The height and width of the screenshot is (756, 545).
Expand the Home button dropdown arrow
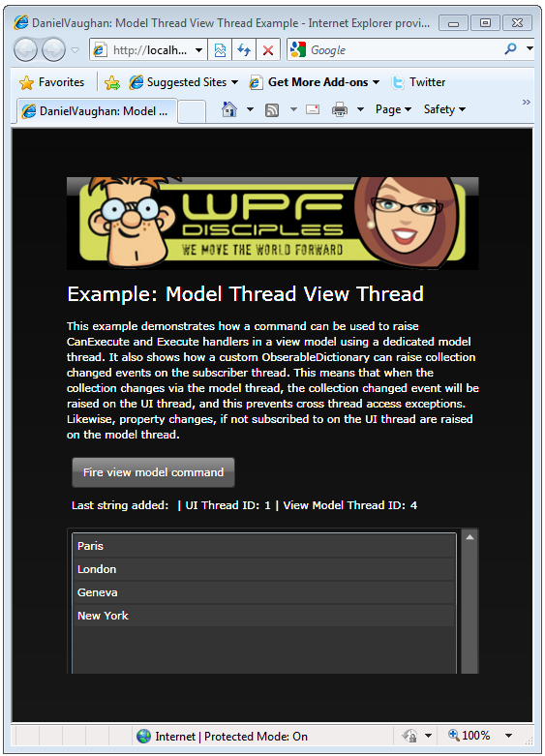250,109
